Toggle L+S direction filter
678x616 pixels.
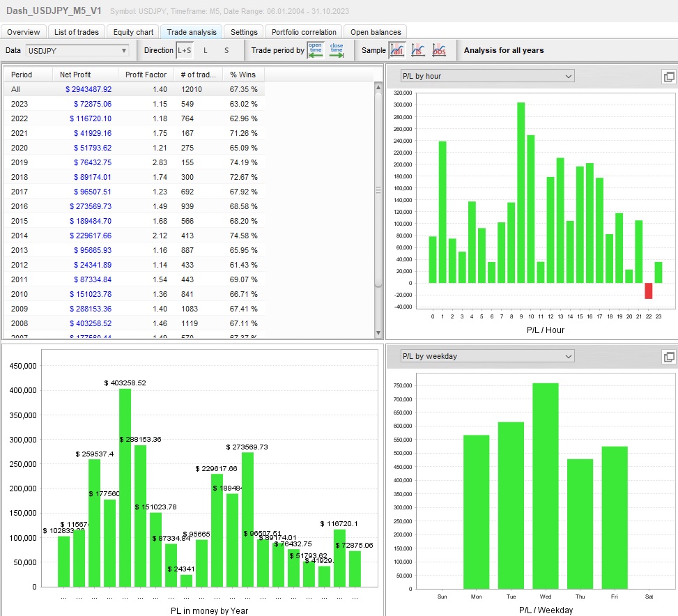click(x=185, y=50)
